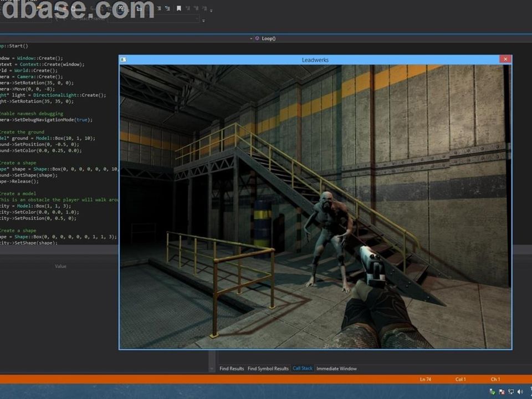Click the Value column header in the watch panel
Viewport: 532px width, 399px height.
61,267
